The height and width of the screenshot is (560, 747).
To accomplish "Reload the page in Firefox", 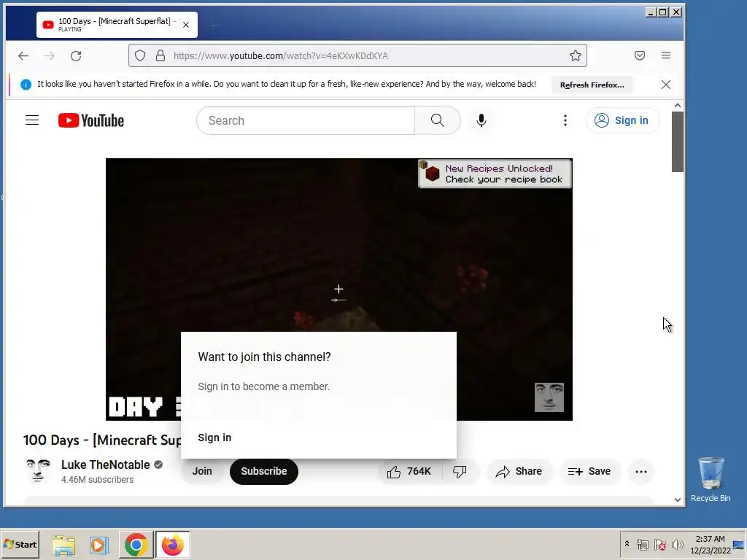I will click(76, 55).
